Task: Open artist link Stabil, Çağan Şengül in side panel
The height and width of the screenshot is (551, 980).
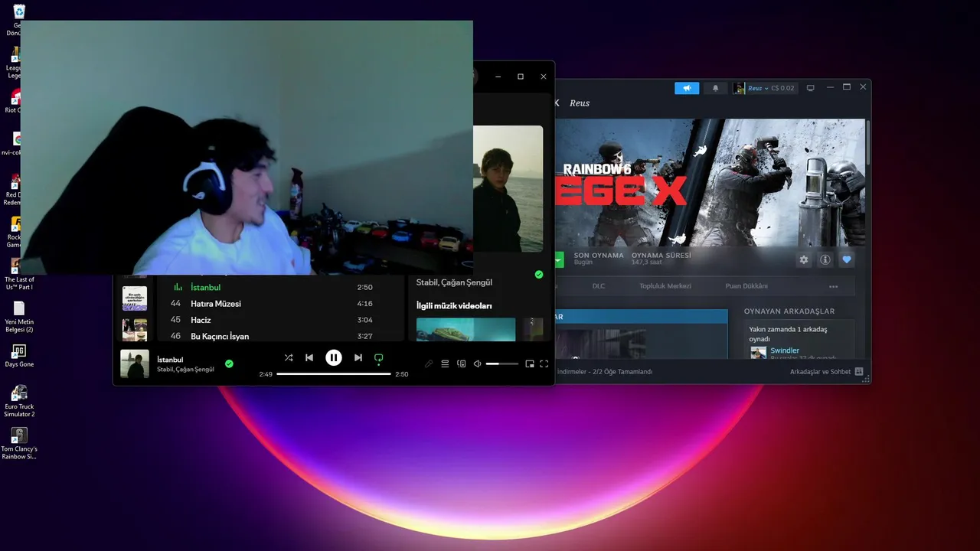Action: click(x=454, y=282)
